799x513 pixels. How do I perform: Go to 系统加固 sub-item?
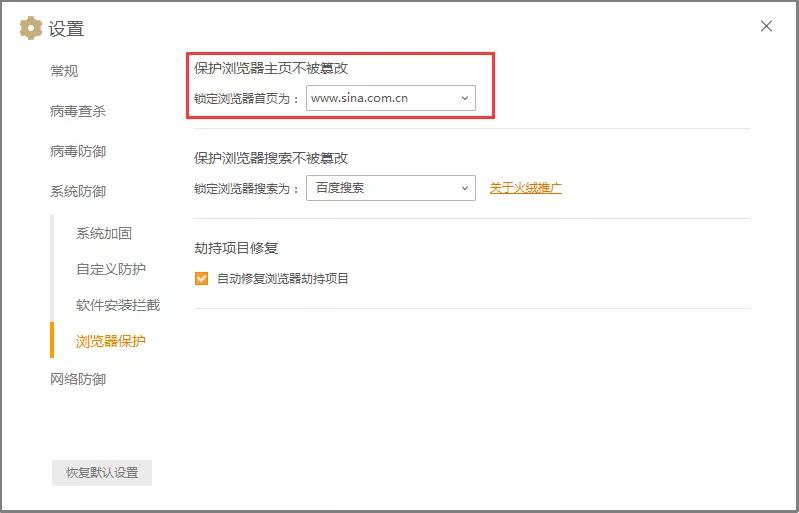click(104, 233)
